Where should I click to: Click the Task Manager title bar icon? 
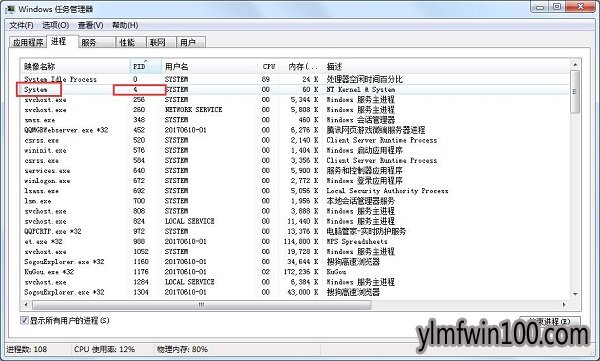coord(11,9)
